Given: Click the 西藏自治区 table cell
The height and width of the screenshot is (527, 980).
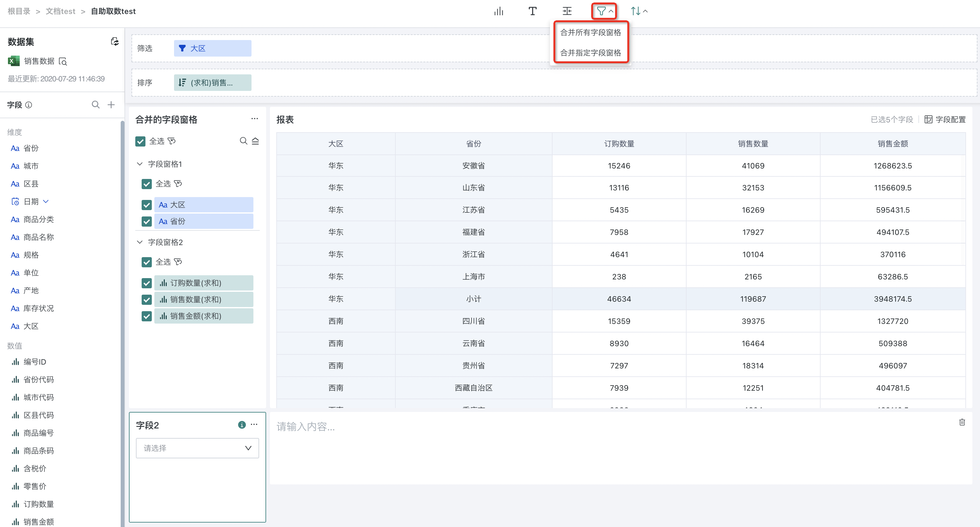Looking at the screenshot, I should tap(473, 388).
